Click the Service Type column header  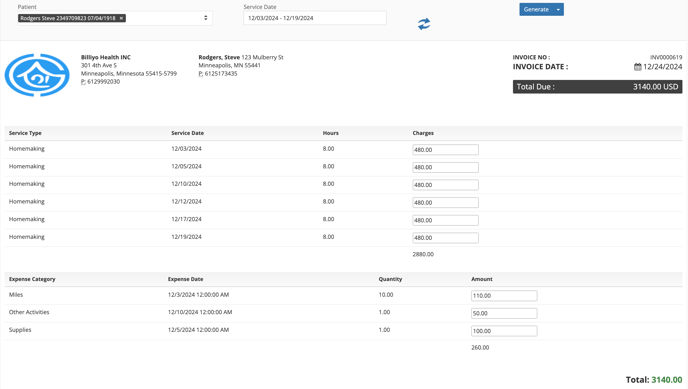(25, 133)
